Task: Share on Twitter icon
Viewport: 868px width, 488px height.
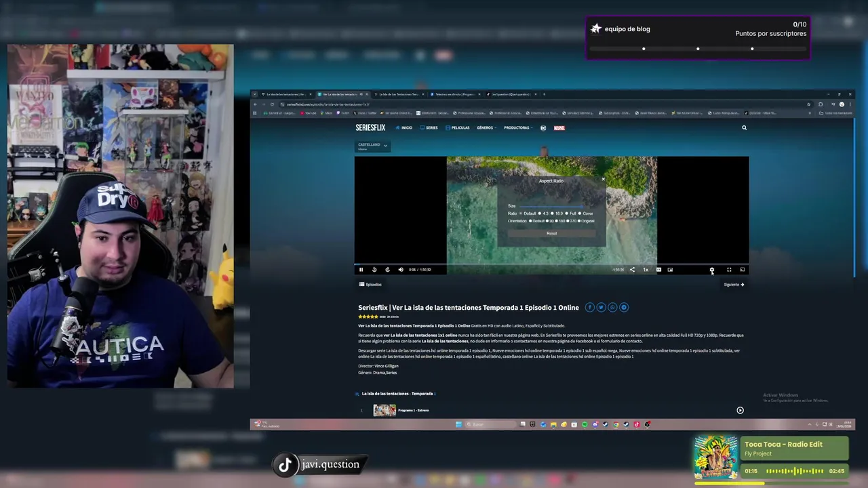Action: tap(601, 307)
